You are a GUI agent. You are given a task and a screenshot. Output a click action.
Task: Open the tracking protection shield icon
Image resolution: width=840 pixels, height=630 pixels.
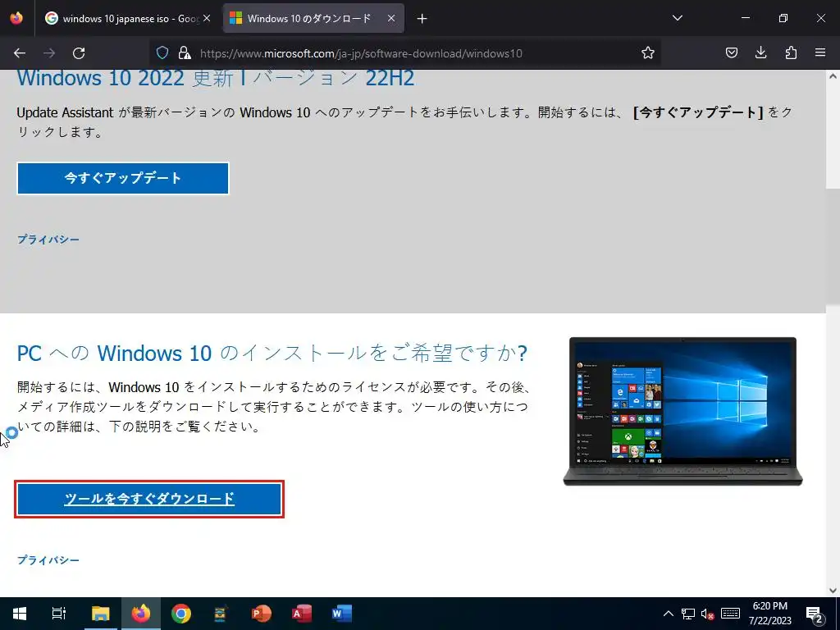(x=162, y=52)
